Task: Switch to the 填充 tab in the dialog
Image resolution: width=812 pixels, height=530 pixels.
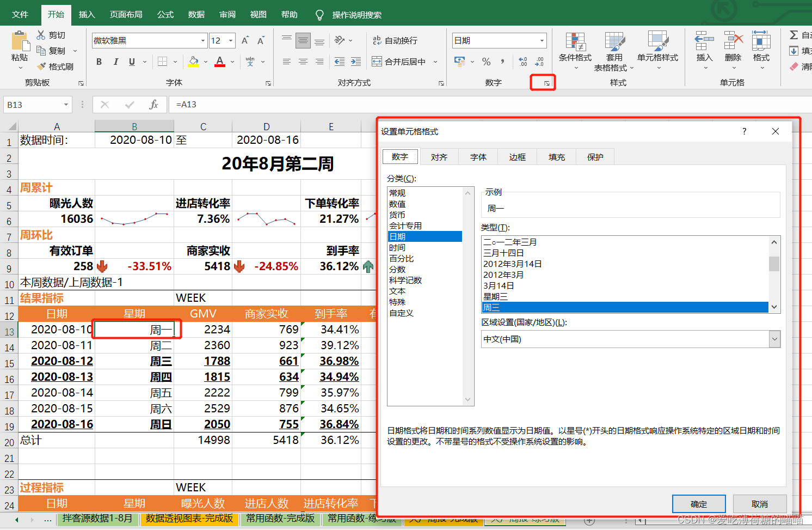Action: pyautogui.click(x=556, y=157)
